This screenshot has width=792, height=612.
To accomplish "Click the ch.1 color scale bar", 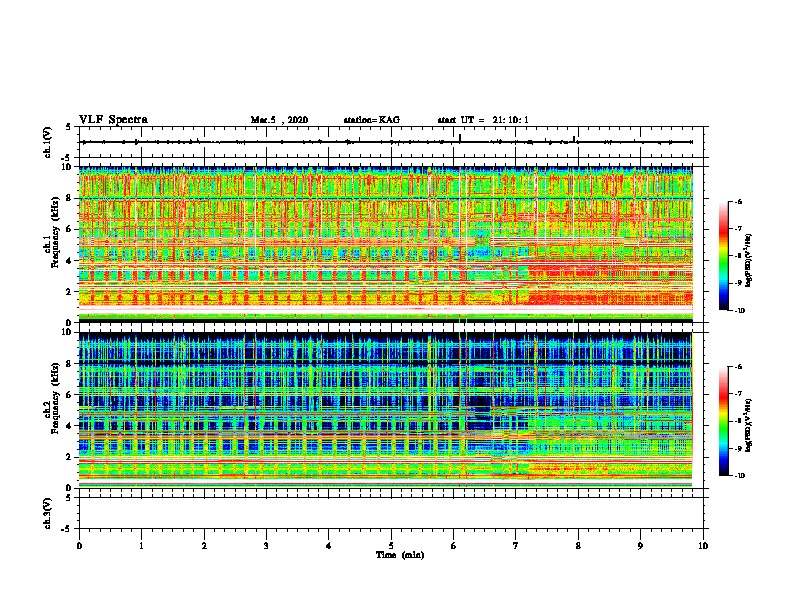I will (x=723, y=256).
